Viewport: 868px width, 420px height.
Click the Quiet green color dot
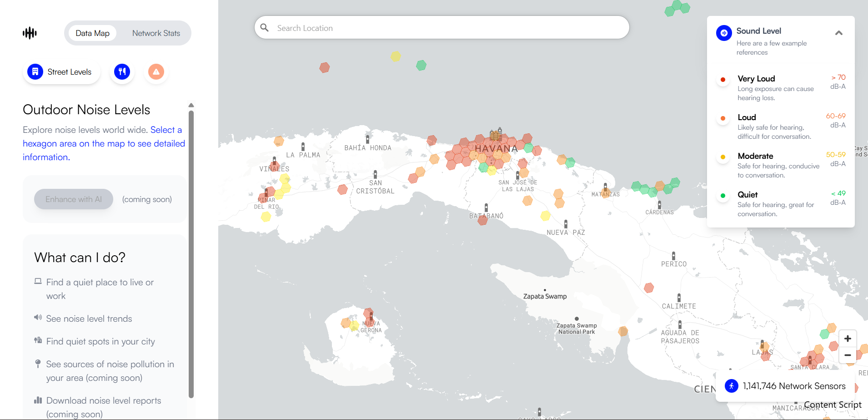[x=723, y=196]
